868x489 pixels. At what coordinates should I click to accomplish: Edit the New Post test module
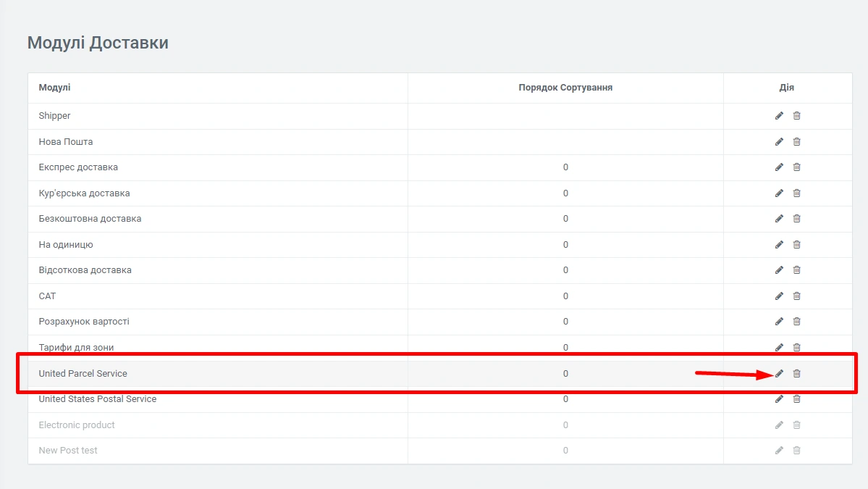(779, 451)
